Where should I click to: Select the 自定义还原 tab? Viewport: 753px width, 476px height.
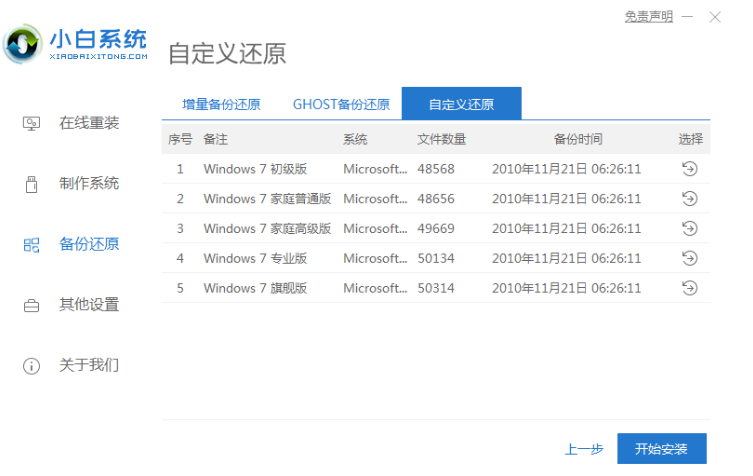click(x=461, y=105)
